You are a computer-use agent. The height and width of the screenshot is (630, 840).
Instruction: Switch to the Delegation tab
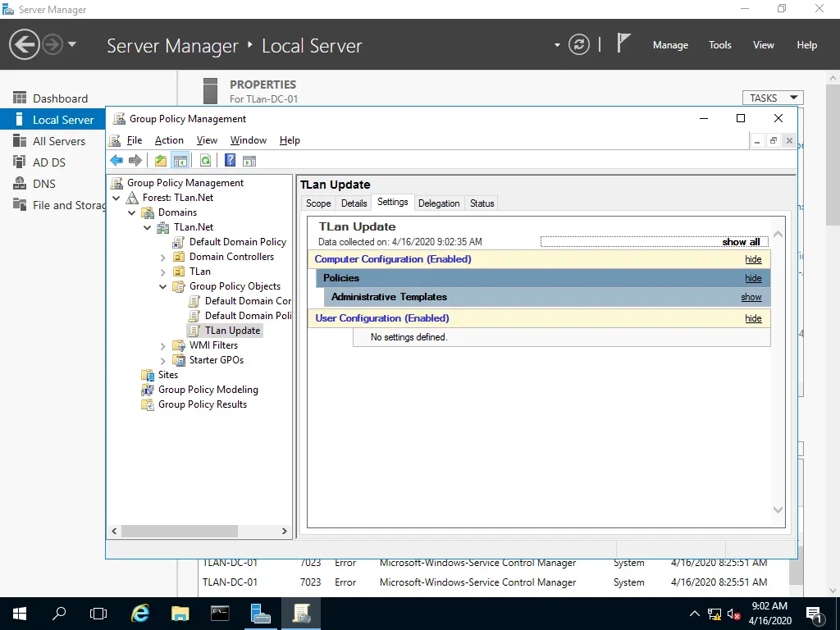[x=439, y=203]
